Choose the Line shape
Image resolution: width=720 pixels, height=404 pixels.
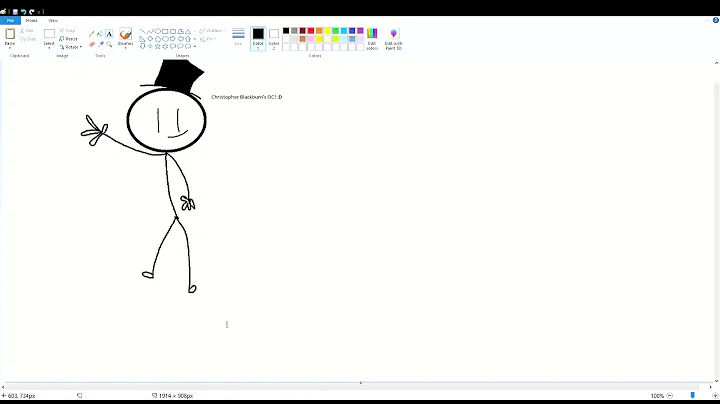click(x=142, y=31)
